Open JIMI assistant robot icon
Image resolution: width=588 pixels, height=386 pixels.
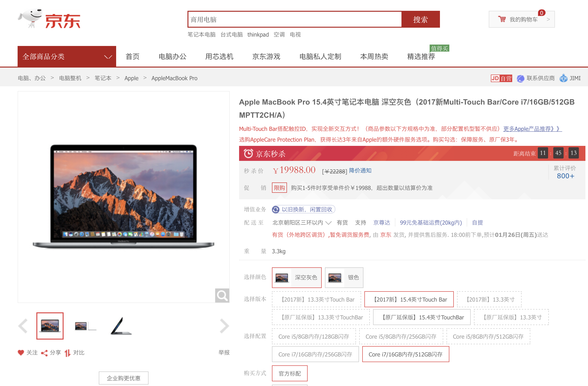tap(563, 78)
